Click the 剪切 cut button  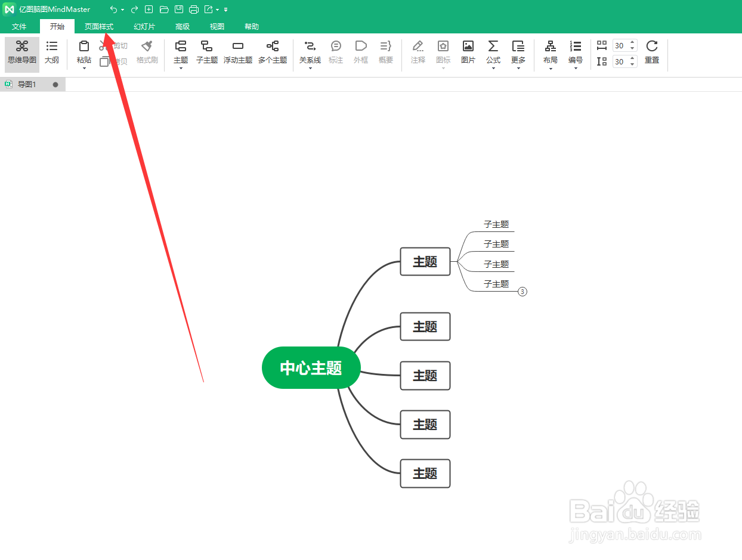[114, 46]
